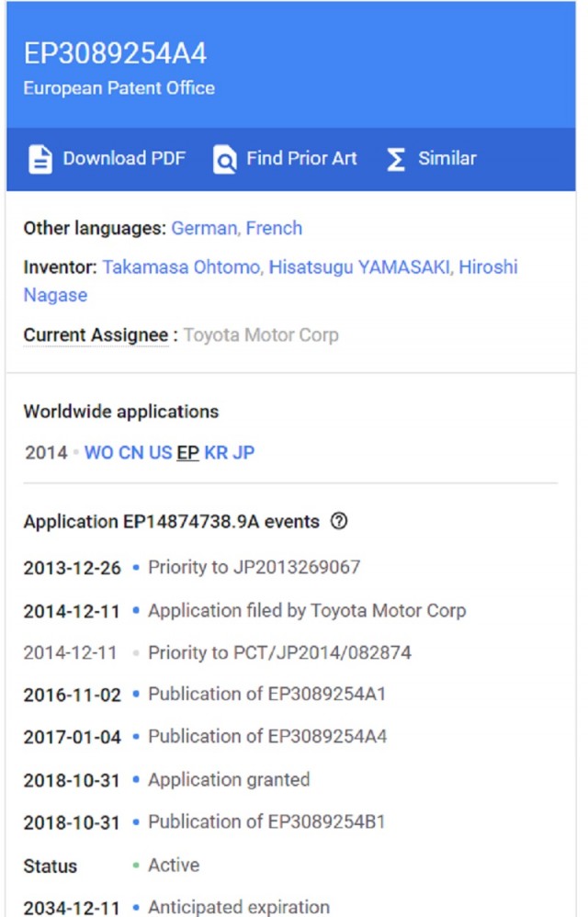Click the Find Prior Art label

coord(301,158)
